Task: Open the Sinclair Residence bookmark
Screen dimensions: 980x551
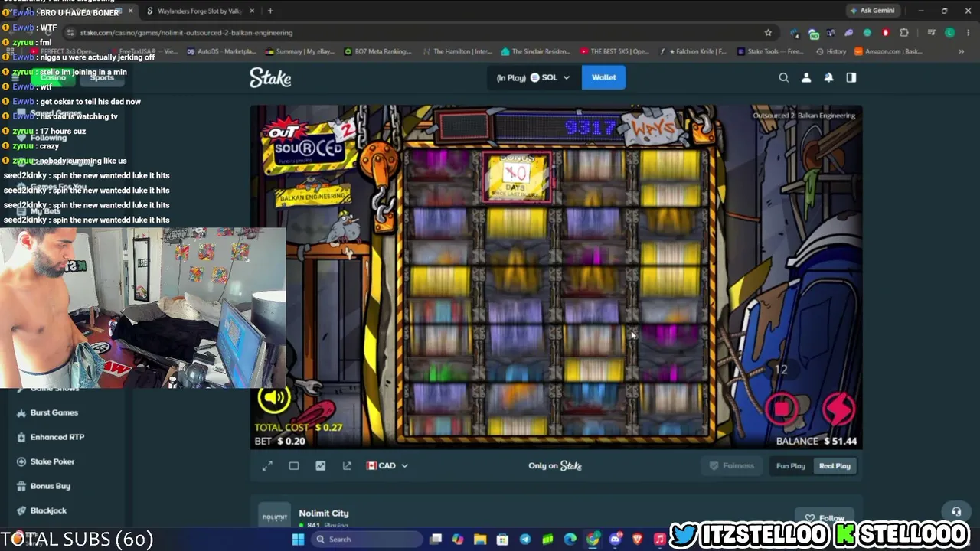Action: click(536, 51)
